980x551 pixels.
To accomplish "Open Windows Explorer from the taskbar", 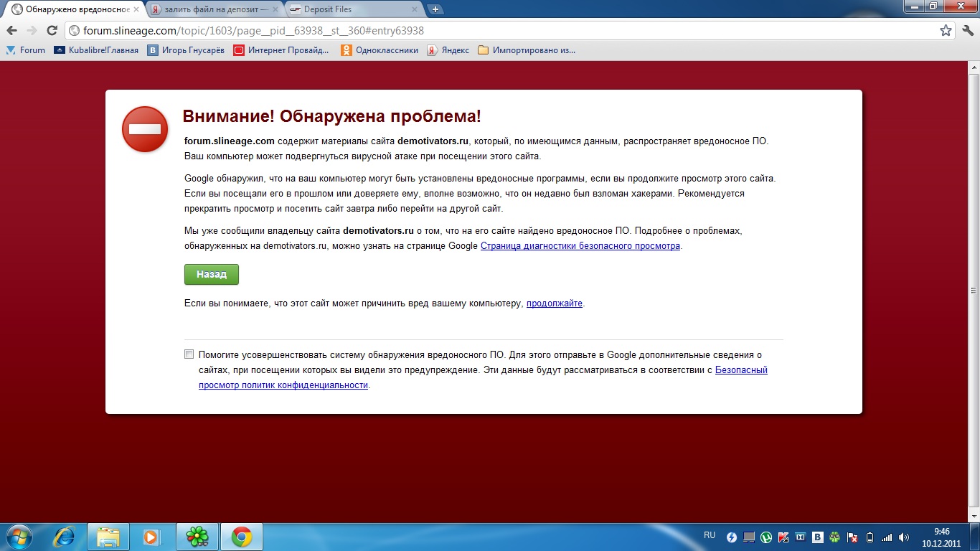I will click(108, 537).
